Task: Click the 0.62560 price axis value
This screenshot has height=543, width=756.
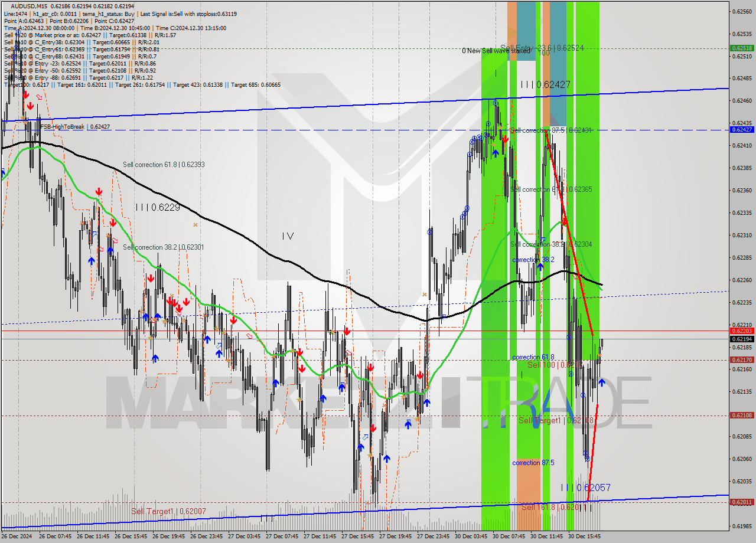Action: (x=742, y=11)
